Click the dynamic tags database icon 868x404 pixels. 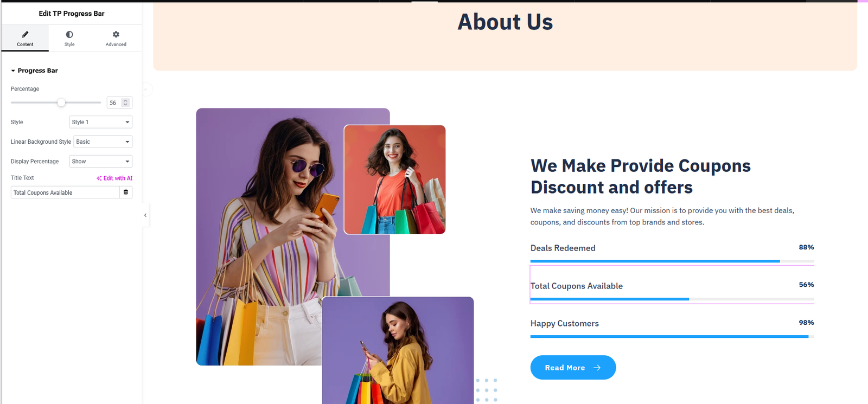tap(126, 193)
